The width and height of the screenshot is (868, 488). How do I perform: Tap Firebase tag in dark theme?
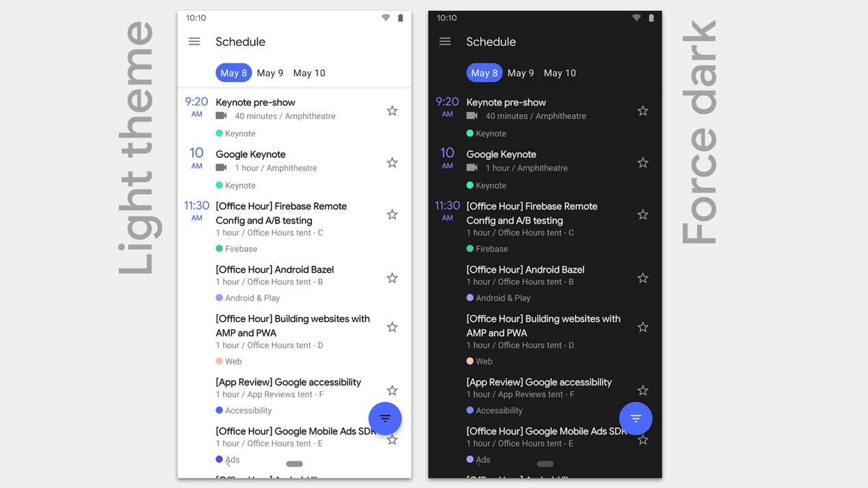487,249
